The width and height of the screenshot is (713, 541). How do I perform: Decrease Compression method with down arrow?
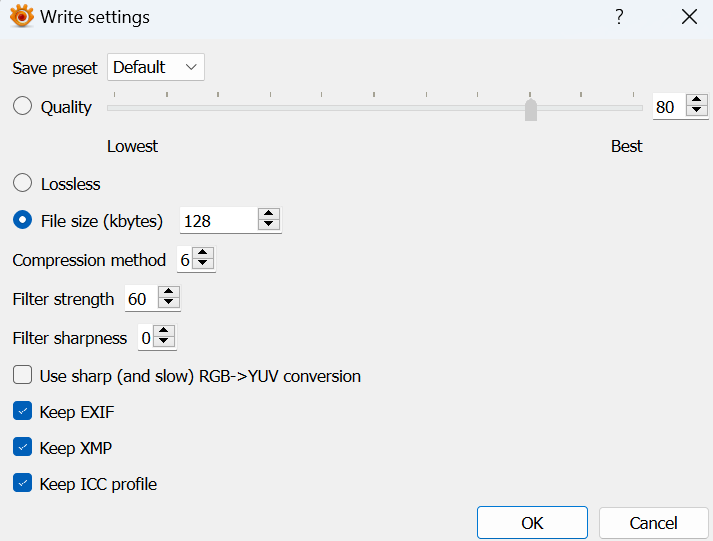203,265
